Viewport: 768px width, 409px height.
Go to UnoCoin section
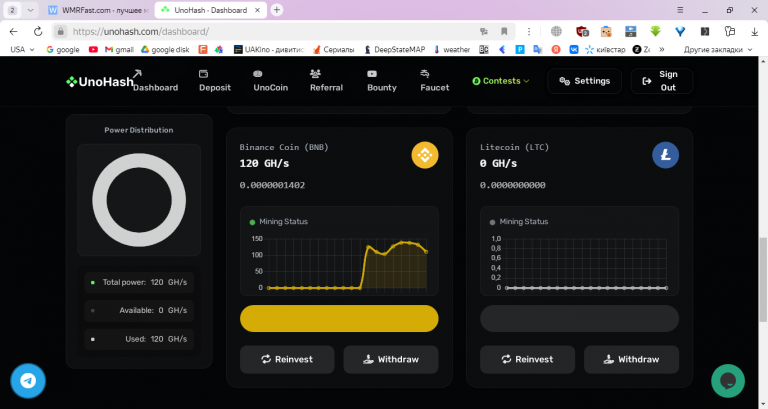pyautogui.click(x=270, y=81)
